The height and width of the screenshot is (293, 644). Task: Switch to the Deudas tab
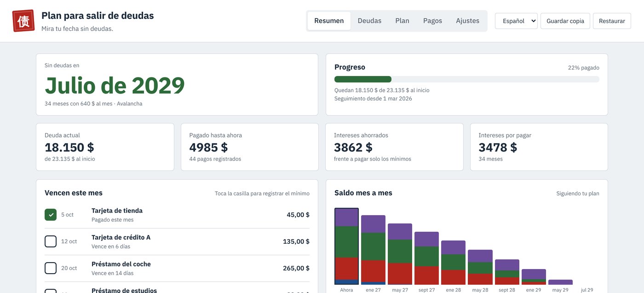coord(369,21)
